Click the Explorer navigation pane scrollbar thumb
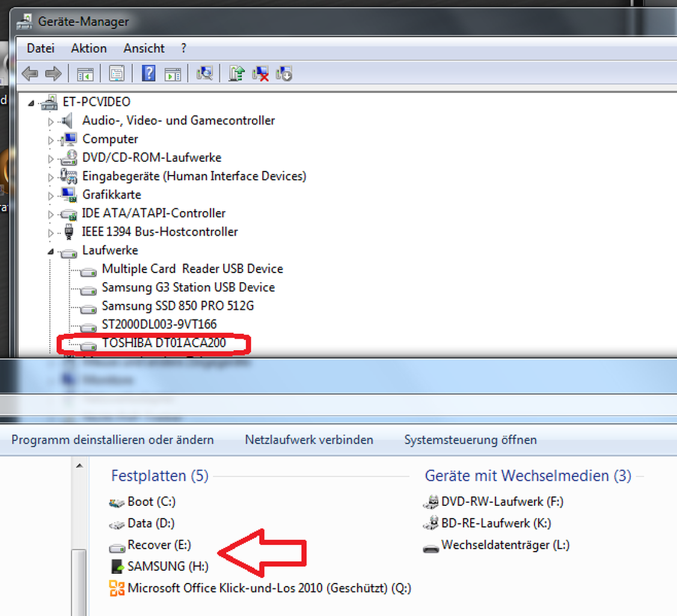The width and height of the screenshot is (677, 616). coord(79,582)
